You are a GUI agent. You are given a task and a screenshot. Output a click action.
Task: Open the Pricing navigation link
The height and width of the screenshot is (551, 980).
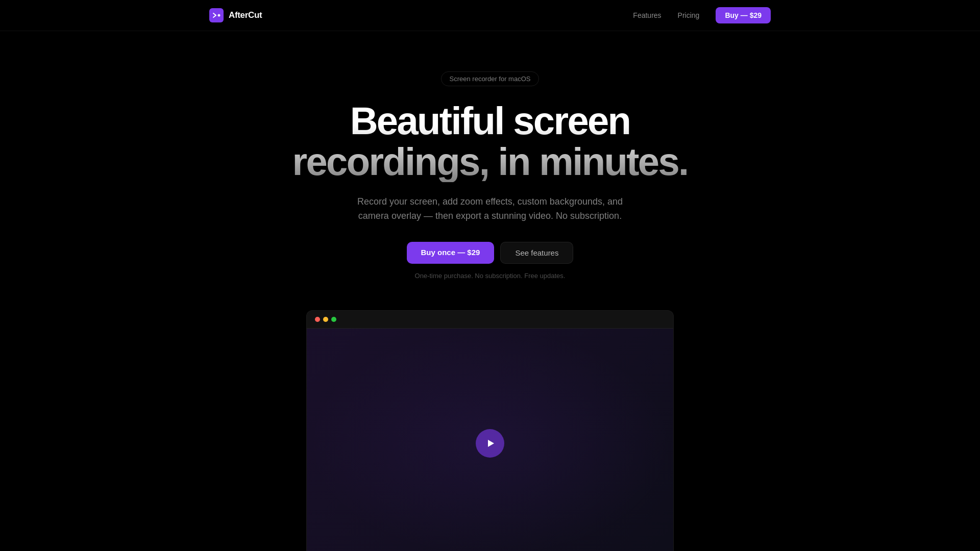click(688, 15)
